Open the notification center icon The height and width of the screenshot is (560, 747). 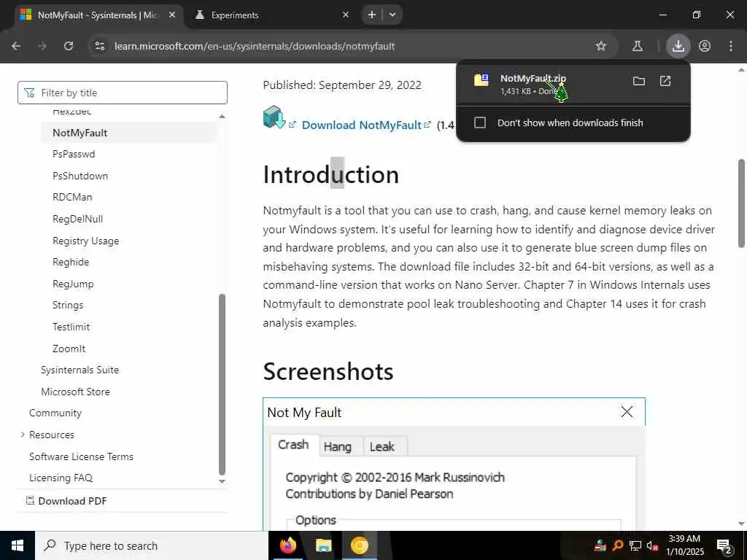(724, 546)
